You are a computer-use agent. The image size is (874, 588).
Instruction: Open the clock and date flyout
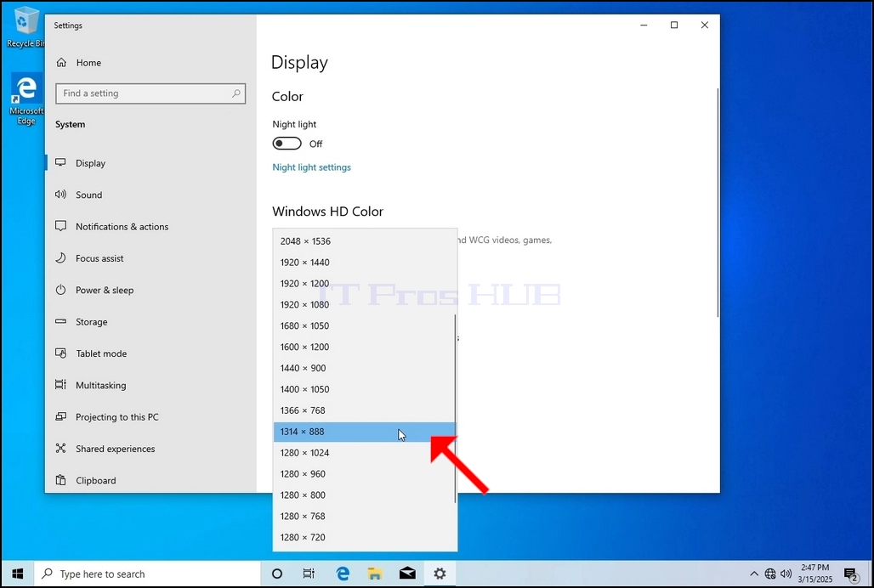coord(815,574)
